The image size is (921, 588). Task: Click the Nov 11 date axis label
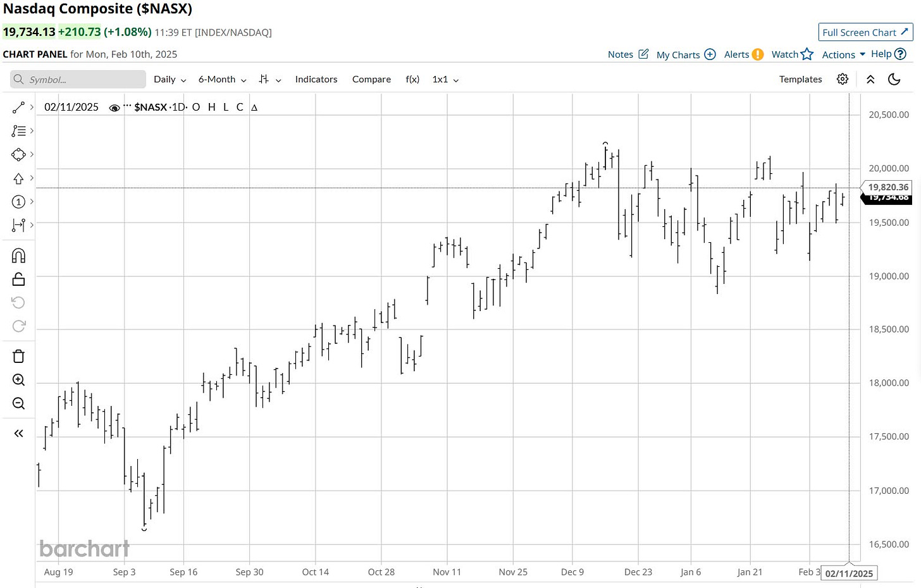[x=447, y=572]
